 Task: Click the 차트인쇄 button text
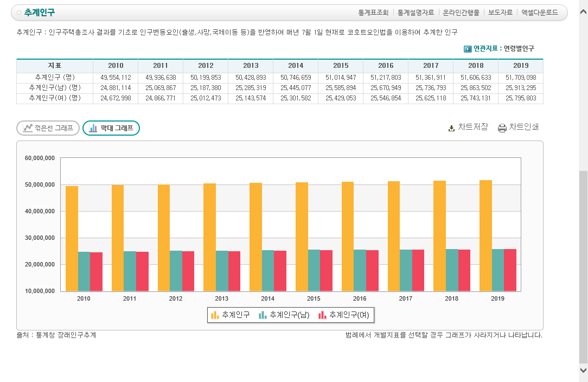pos(523,127)
